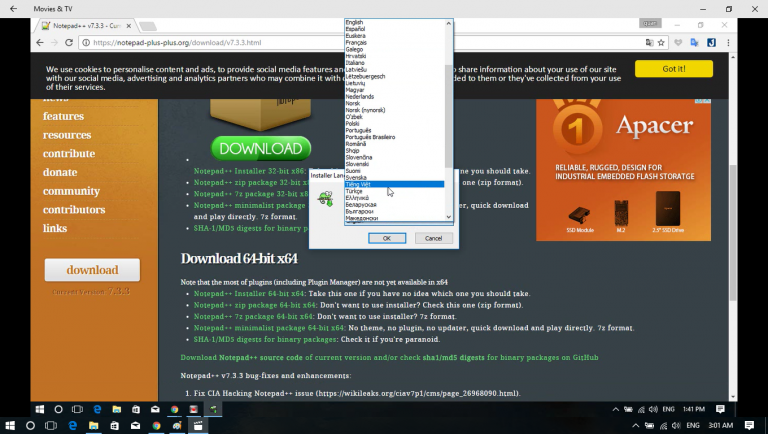Open Notepad++ zip package 64-bit x64 link
Viewport: 768px width, 434px height.
coord(255,305)
